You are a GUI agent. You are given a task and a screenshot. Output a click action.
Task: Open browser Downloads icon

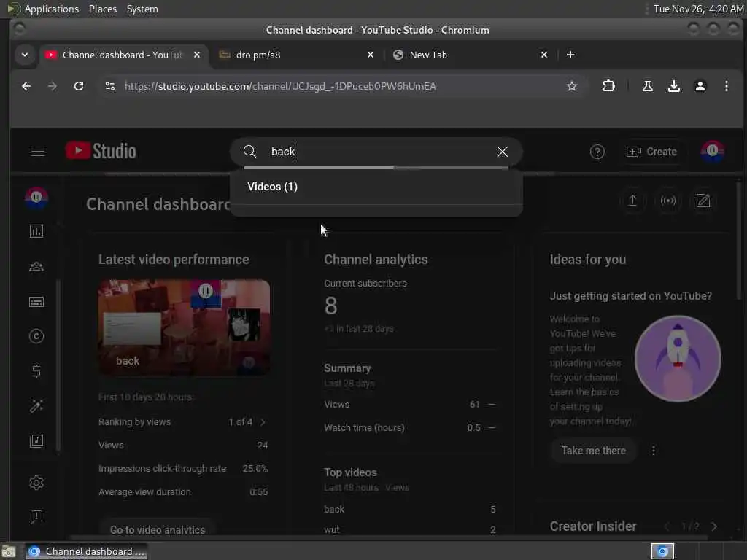point(673,86)
